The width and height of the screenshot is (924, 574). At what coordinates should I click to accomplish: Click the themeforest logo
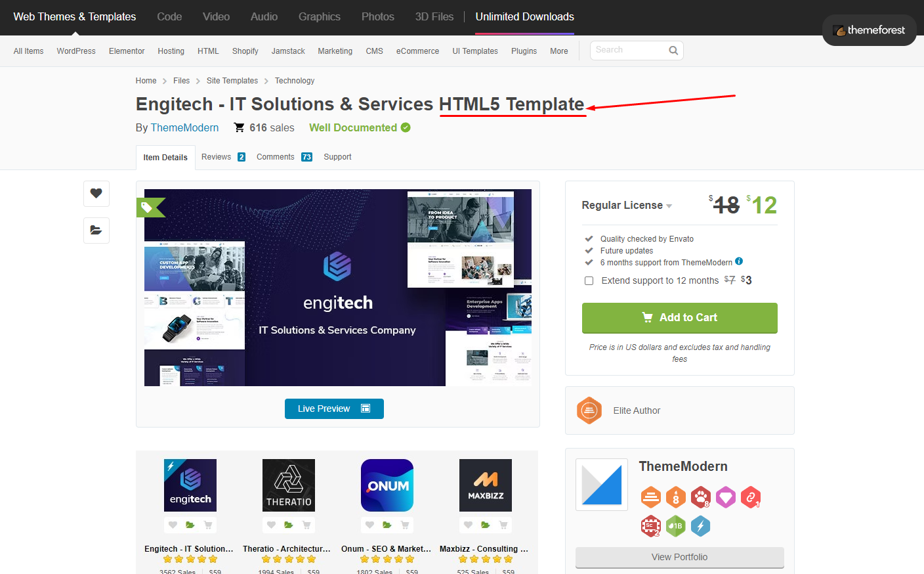click(869, 30)
